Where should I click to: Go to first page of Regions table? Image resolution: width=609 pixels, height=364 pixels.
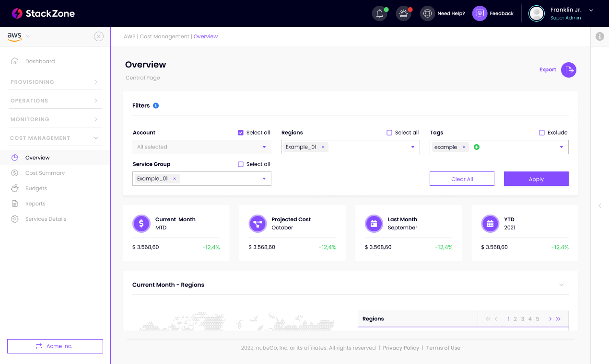pyautogui.click(x=488, y=319)
